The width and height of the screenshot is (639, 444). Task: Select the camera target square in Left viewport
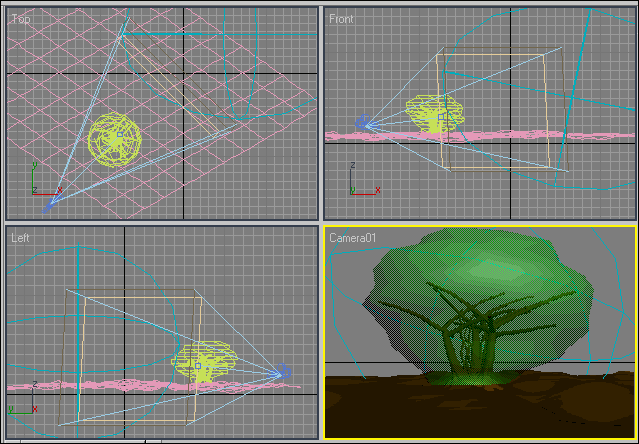point(198,366)
